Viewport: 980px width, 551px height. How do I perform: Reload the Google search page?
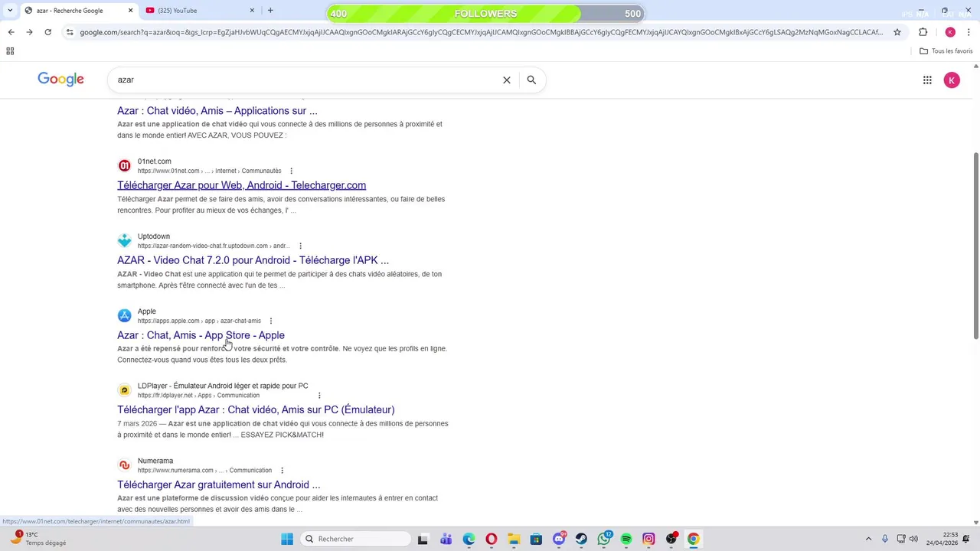coord(47,32)
